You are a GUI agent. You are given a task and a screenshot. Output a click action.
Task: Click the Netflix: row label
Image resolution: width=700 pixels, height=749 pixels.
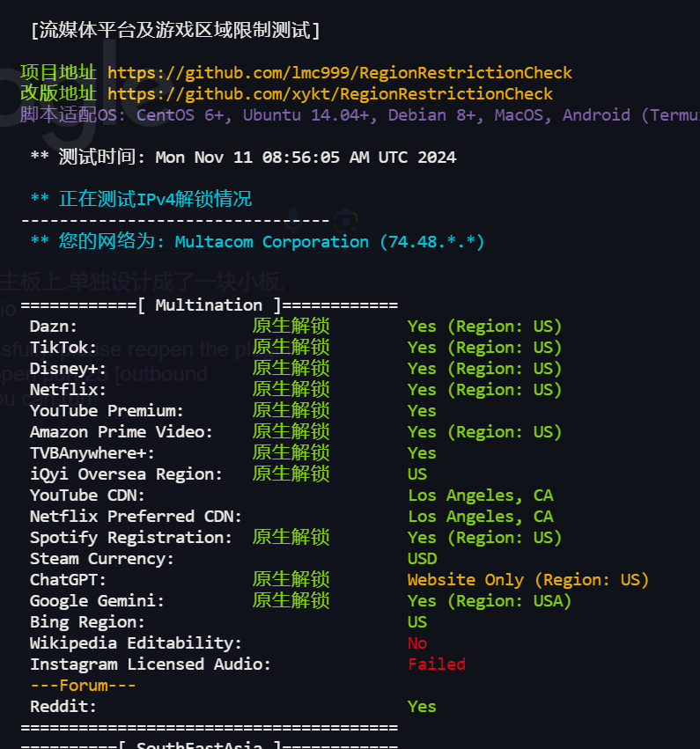(68, 389)
